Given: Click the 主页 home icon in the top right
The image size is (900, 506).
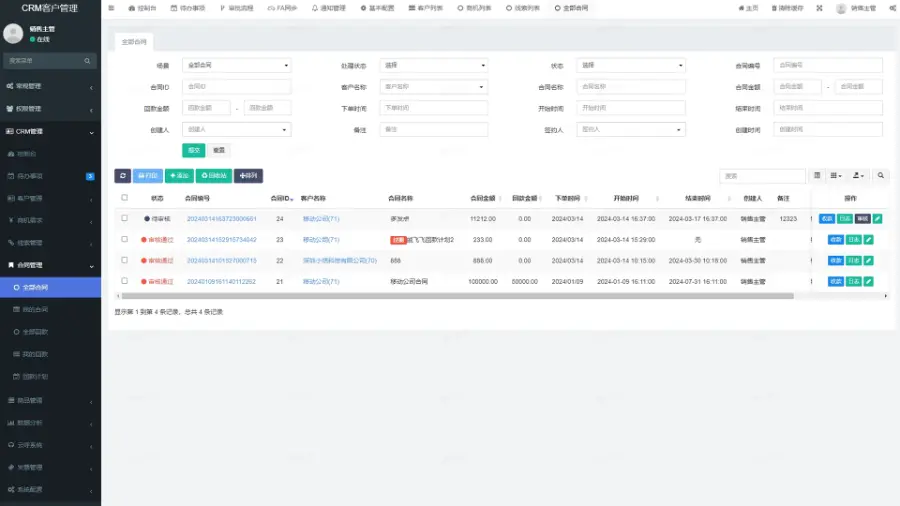Looking at the screenshot, I should point(747,8).
